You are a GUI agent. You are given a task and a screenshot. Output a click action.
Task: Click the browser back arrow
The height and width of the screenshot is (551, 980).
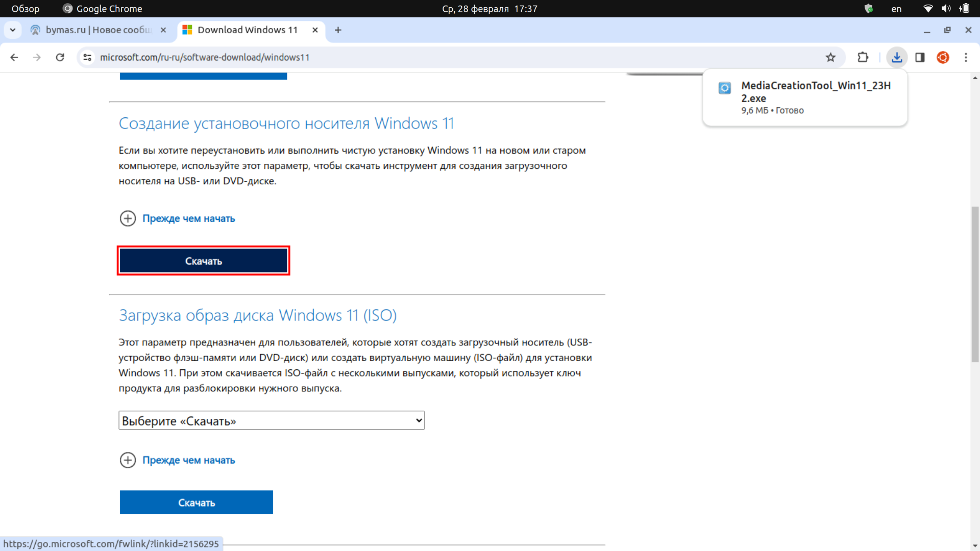(x=14, y=58)
